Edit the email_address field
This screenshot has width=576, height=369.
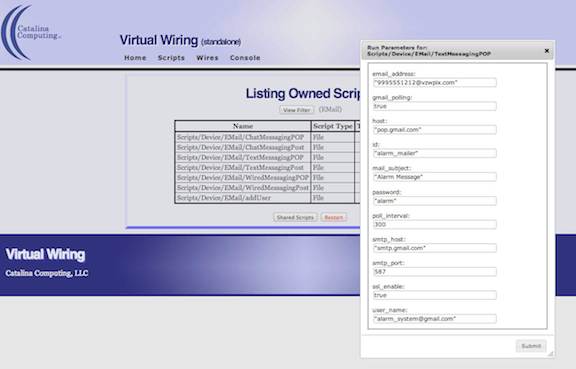[x=435, y=83]
